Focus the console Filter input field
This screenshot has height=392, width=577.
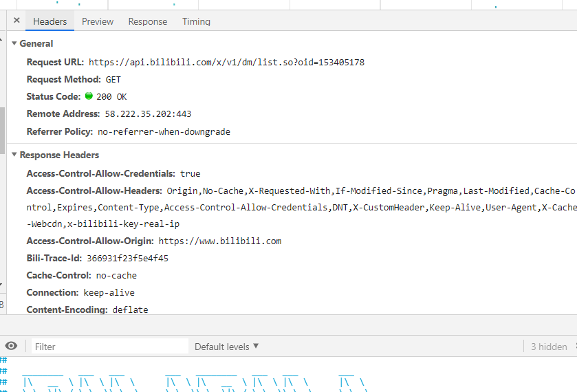coord(110,347)
